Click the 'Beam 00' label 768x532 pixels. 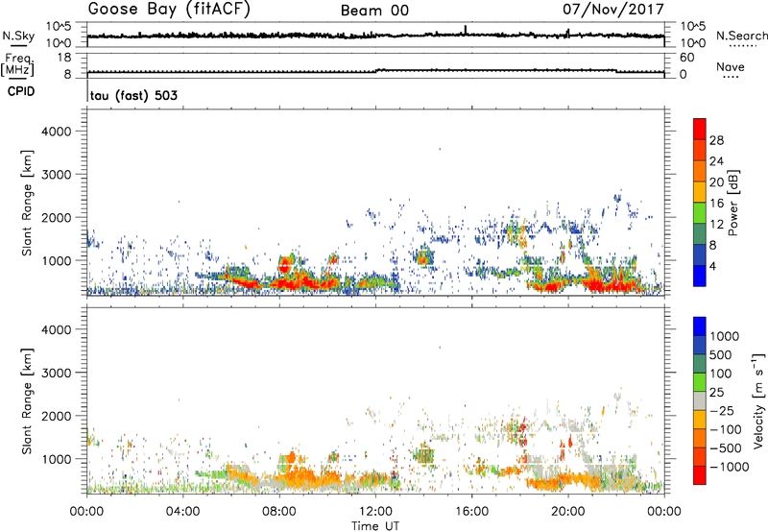[x=374, y=11]
